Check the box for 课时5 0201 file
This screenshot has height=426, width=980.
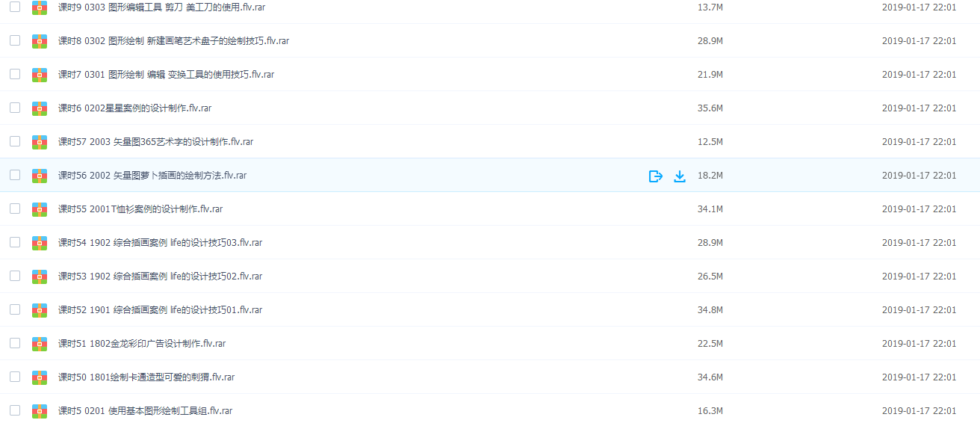point(15,410)
